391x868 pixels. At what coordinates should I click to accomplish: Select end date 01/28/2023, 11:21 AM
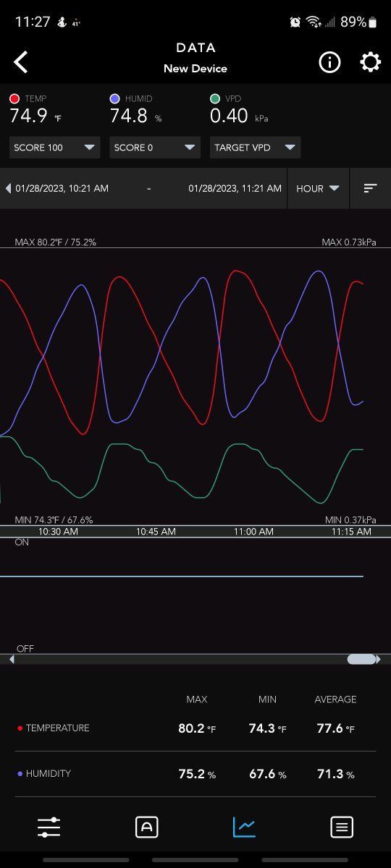(x=235, y=188)
